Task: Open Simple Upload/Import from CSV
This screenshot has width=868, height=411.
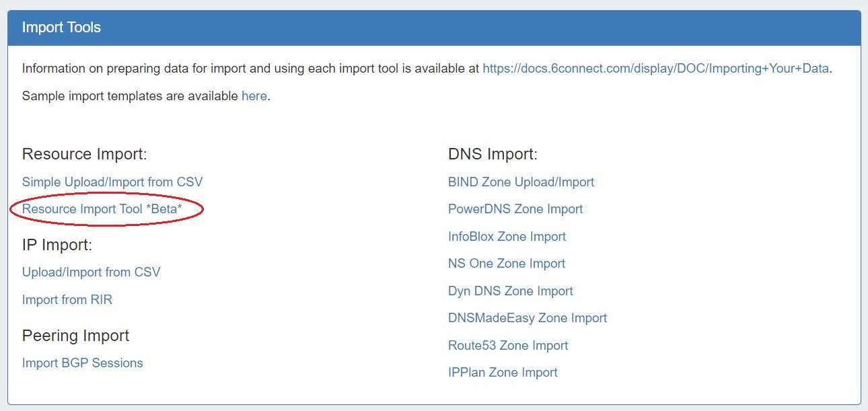Action: click(112, 182)
